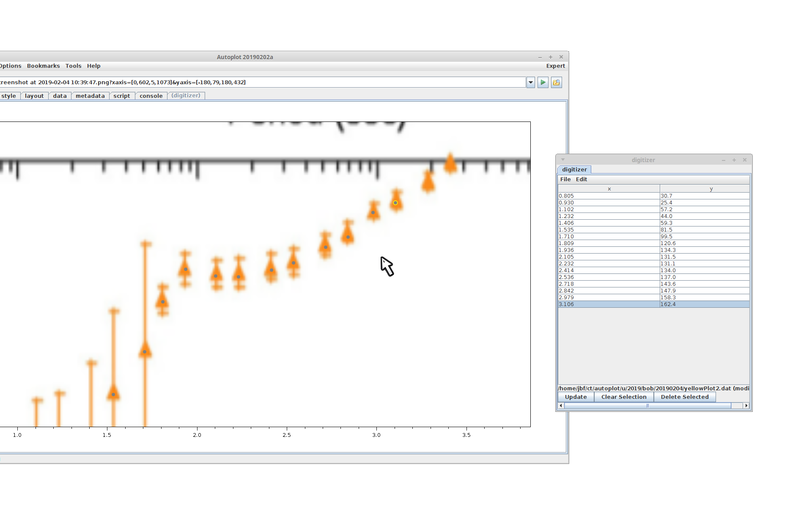Click the y value 120.6 cell
This screenshot has height=508, width=812.
[x=705, y=243]
